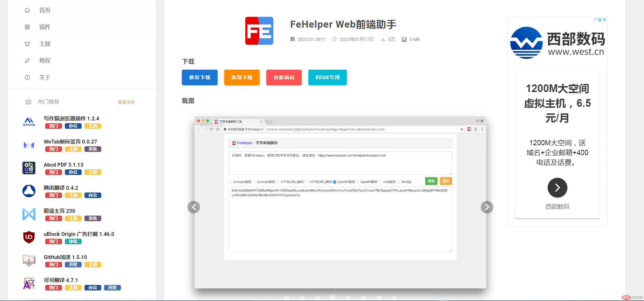Screen dimensions: 644x301
Task: Click the round arrow button in the ad
Action: tap(557, 188)
